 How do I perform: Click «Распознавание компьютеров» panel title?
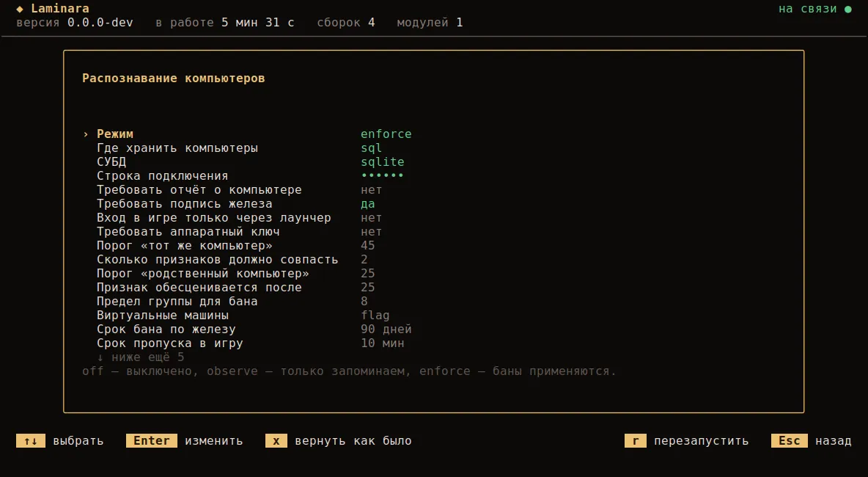click(x=173, y=78)
